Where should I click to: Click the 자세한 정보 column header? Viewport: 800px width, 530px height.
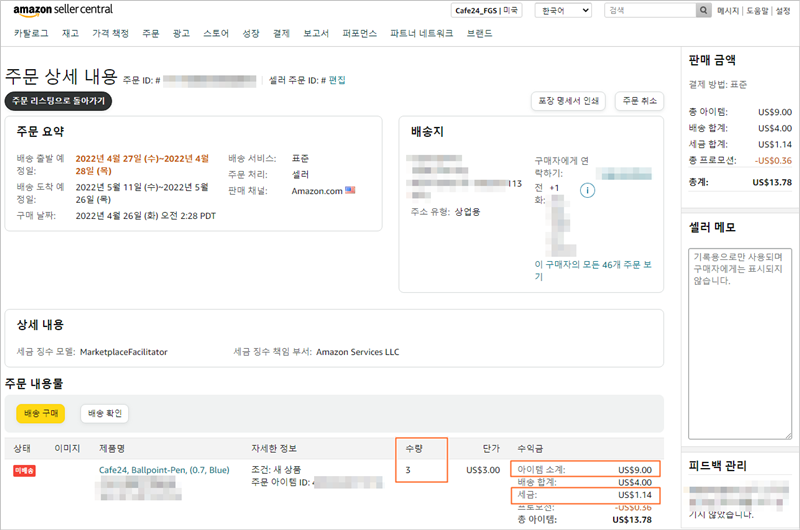point(273,448)
